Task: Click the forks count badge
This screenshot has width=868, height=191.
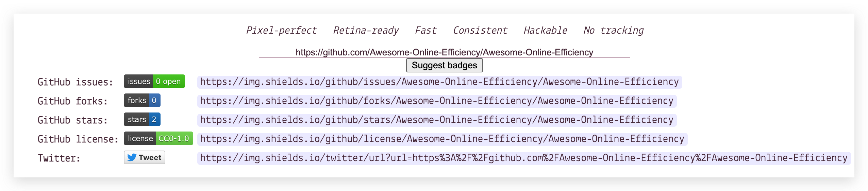Action: pos(142,101)
